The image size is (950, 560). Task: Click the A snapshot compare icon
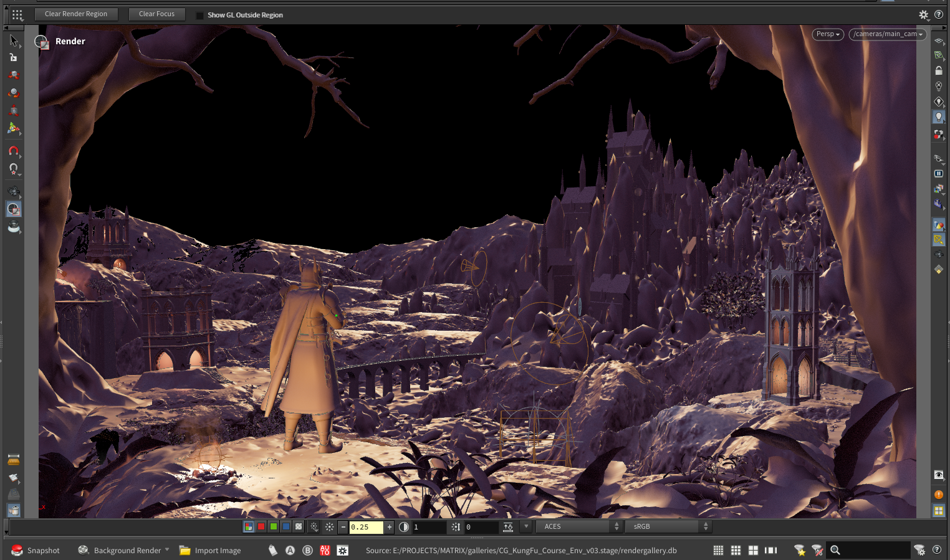[x=290, y=550]
